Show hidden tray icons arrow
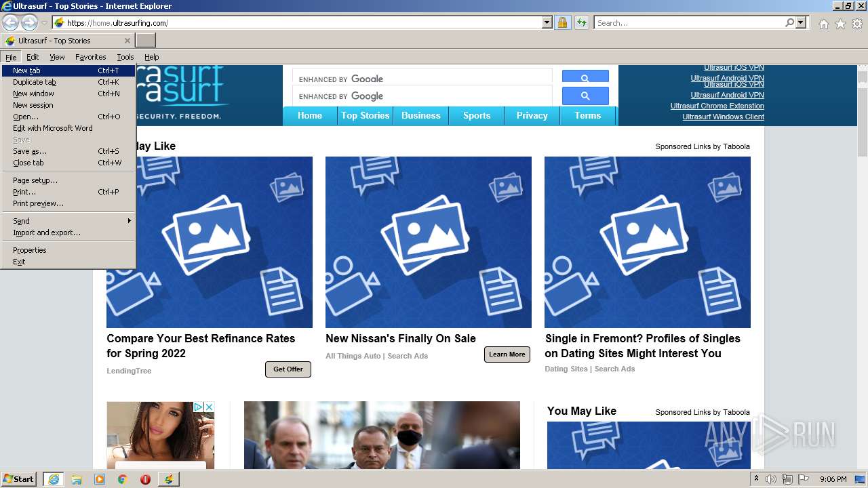Screen dimensions: 868x488 [x=756, y=479]
